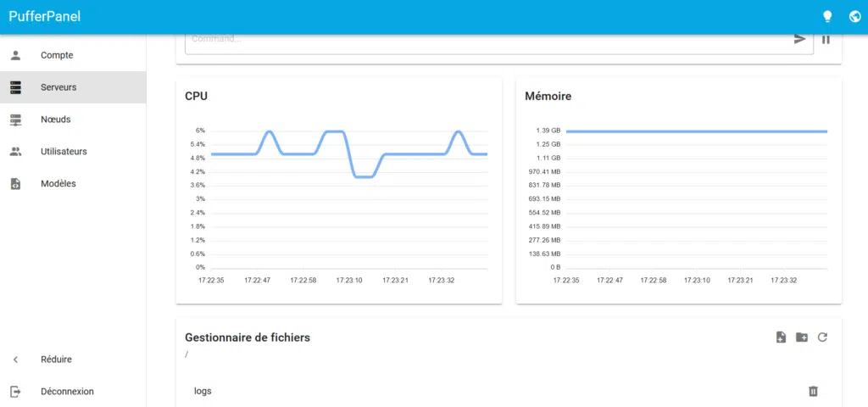Click the blue memory usage line
The width and height of the screenshot is (868, 407).
pyautogui.click(x=697, y=131)
